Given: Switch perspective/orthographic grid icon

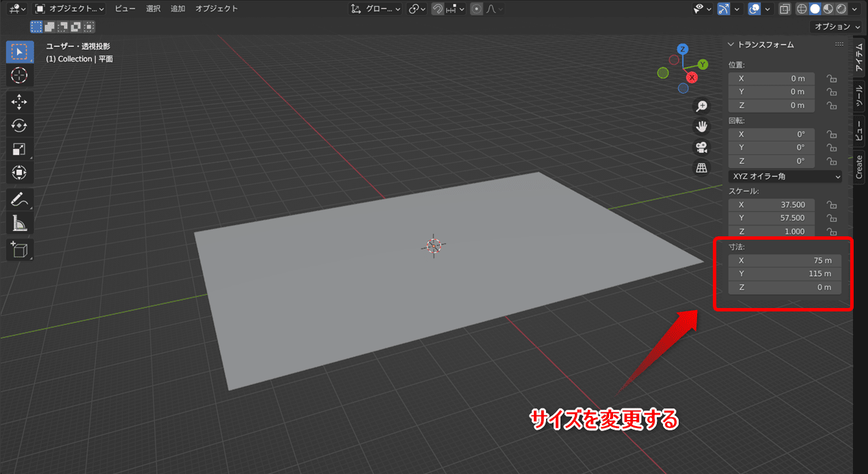Looking at the screenshot, I should (x=701, y=167).
